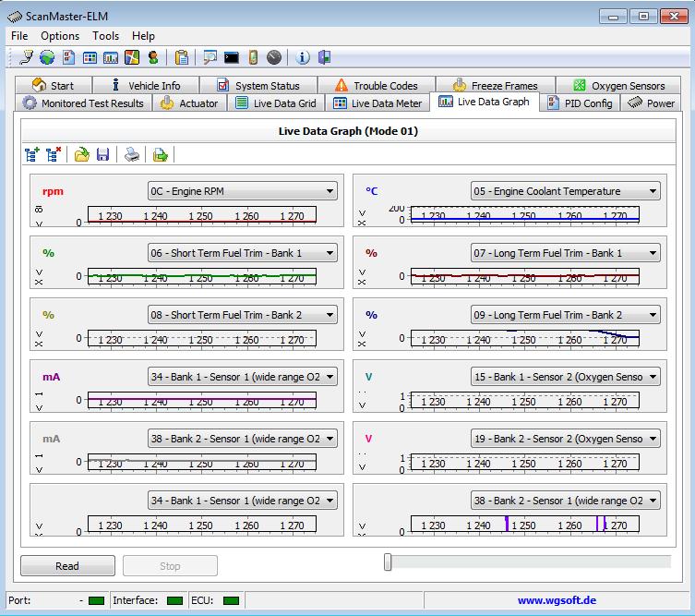Click the terminal console icon in toolbar

point(232,57)
